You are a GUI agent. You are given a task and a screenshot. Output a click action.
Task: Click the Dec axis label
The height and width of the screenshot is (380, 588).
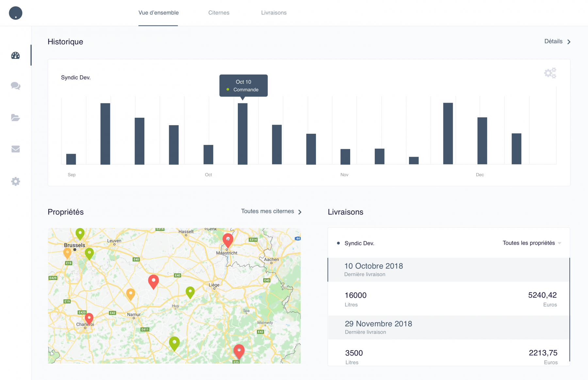click(x=480, y=175)
